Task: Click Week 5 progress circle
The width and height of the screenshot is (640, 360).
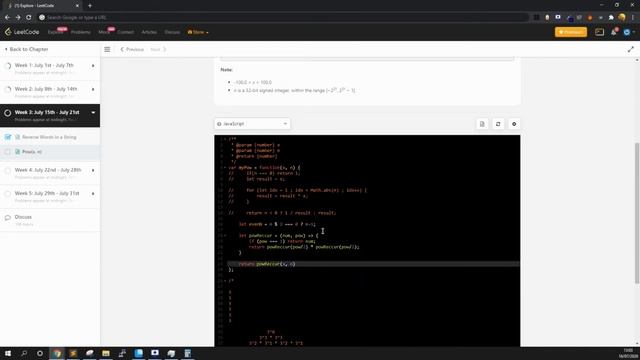Action: pos(8,194)
